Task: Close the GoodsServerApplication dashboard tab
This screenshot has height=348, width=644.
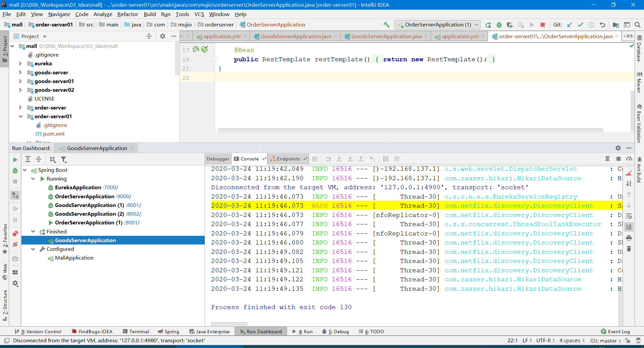Action: click(x=132, y=148)
